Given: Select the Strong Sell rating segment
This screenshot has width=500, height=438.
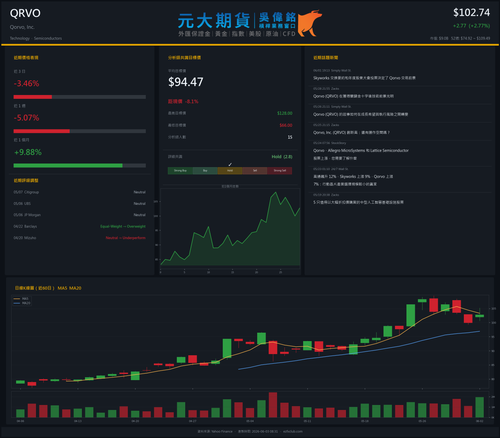Looking at the screenshot, I should [280, 171].
